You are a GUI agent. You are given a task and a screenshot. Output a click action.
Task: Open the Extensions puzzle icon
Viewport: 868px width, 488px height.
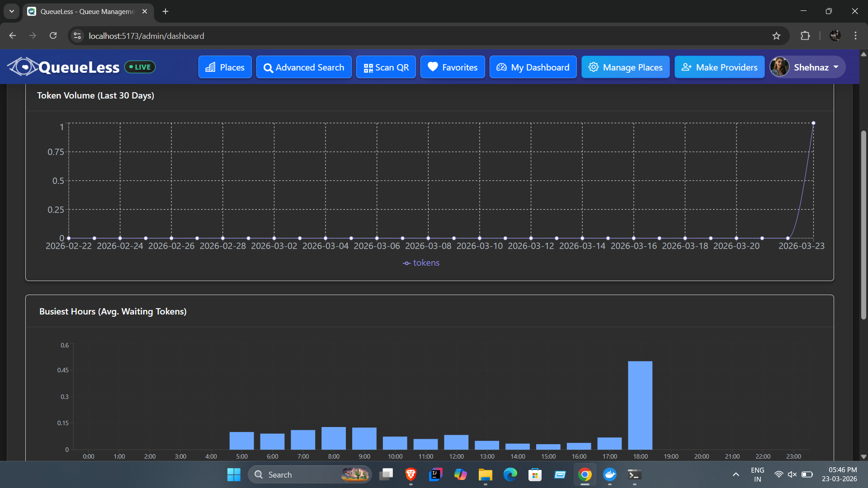coord(805,36)
